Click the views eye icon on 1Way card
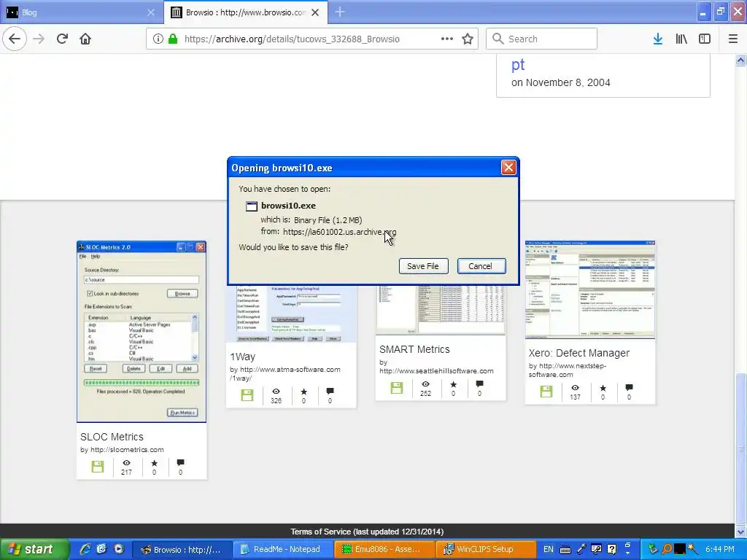 276,392
